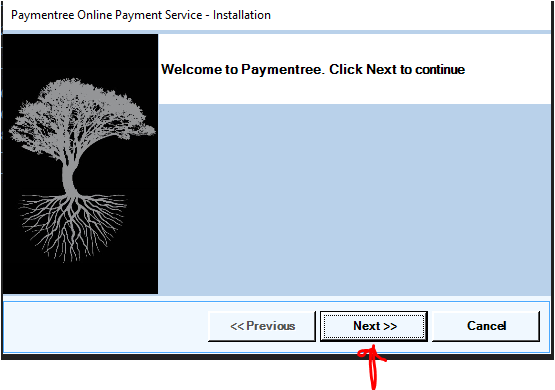The image size is (555, 390).
Task: Click the empty footer area left of Previous
Action: 105,326
